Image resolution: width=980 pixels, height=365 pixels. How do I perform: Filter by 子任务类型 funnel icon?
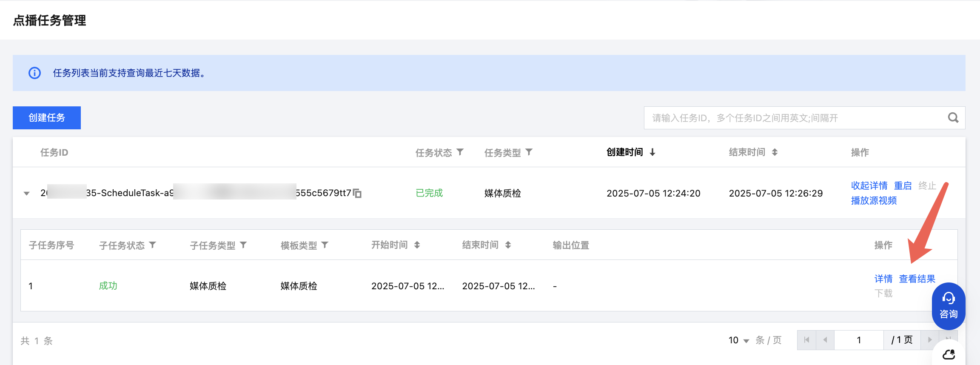(243, 245)
